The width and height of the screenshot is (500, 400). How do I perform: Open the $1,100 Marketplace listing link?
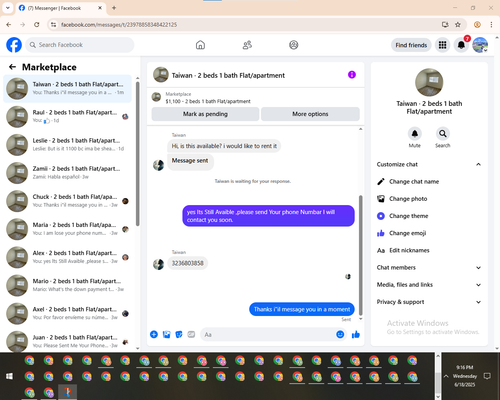coord(208,101)
